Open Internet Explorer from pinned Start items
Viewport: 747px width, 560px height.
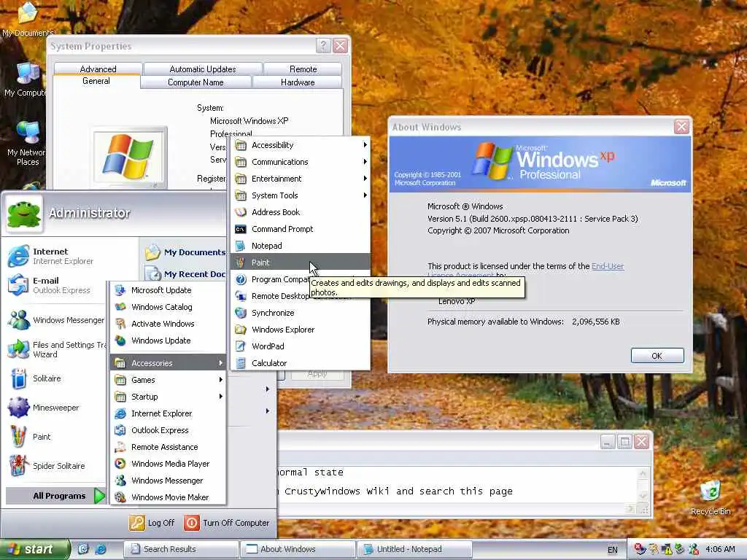tap(55, 256)
